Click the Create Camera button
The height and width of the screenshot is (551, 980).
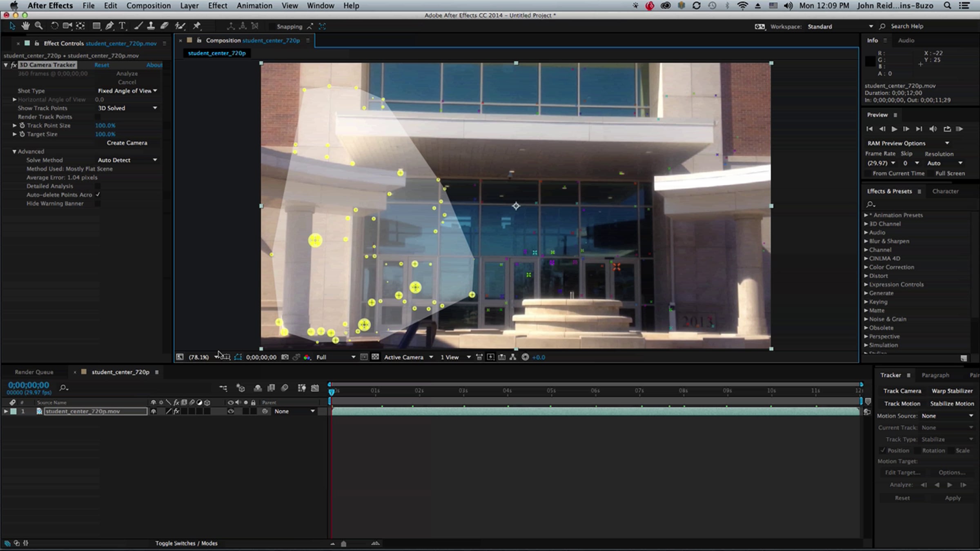tap(127, 143)
